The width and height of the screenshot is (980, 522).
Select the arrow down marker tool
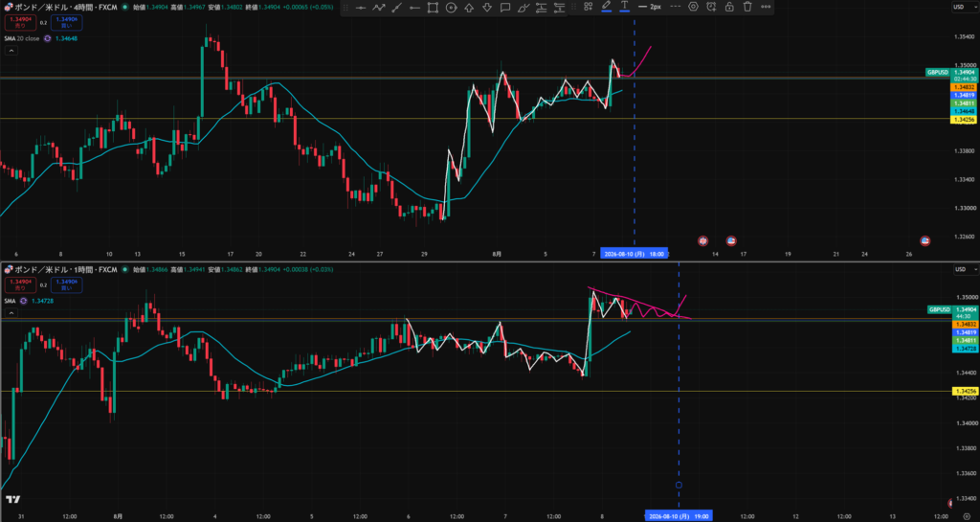(x=487, y=7)
